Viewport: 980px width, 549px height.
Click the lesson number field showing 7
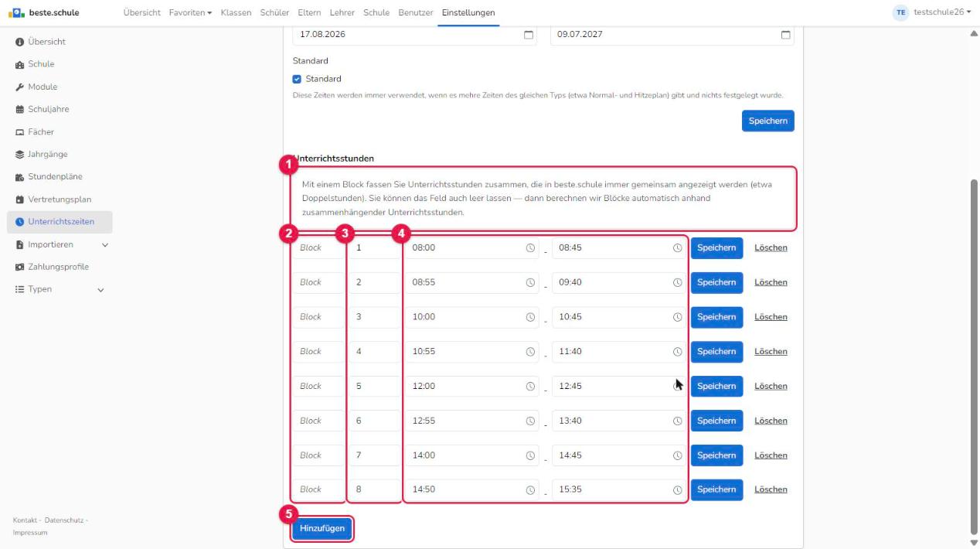click(374, 455)
